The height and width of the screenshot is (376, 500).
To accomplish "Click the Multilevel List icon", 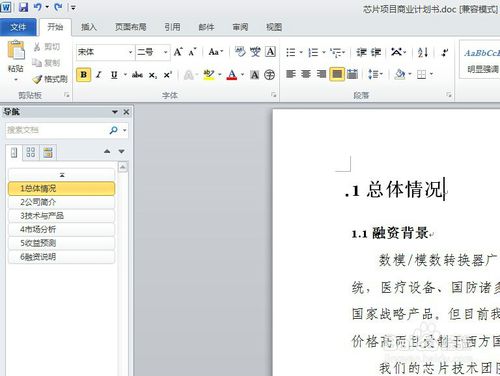I will click(x=336, y=52).
